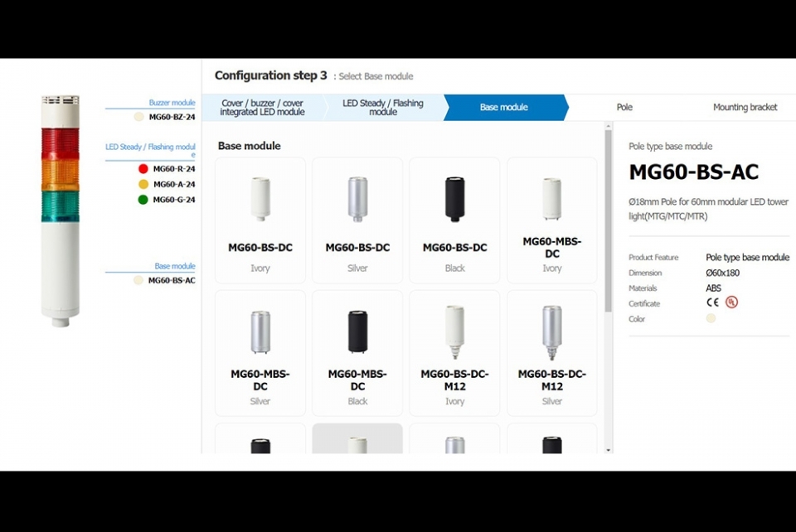Click the amber MG60-A-24 module entry
The height and width of the screenshot is (532, 796).
(167, 184)
